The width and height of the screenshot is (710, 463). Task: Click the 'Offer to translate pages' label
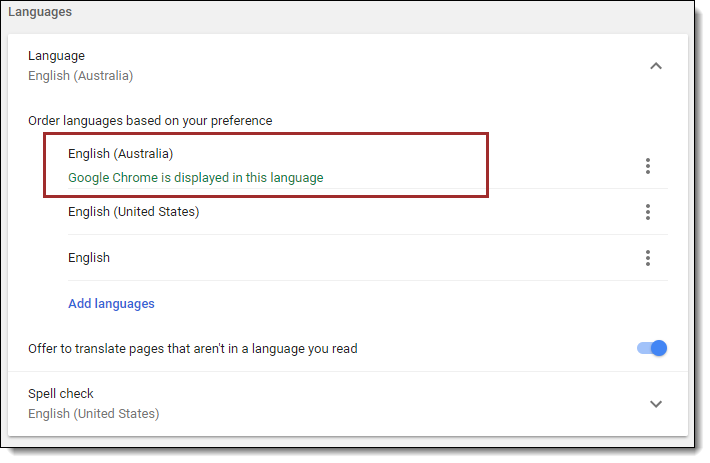point(192,349)
